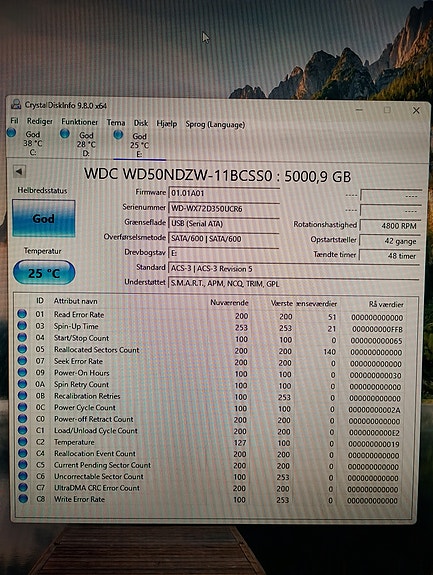Select the Reallocated Sectors Count row text
Viewport: 433px width, 575px height.
[x=96, y=350]
